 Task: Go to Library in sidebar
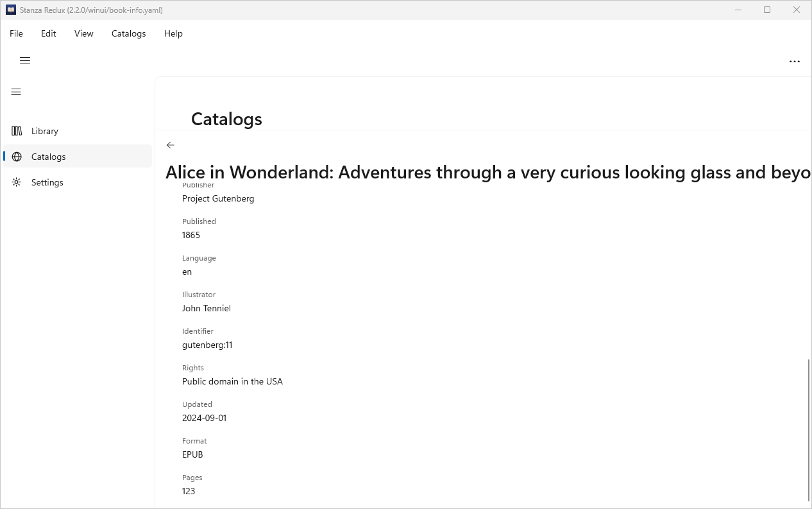pos(78,131)
